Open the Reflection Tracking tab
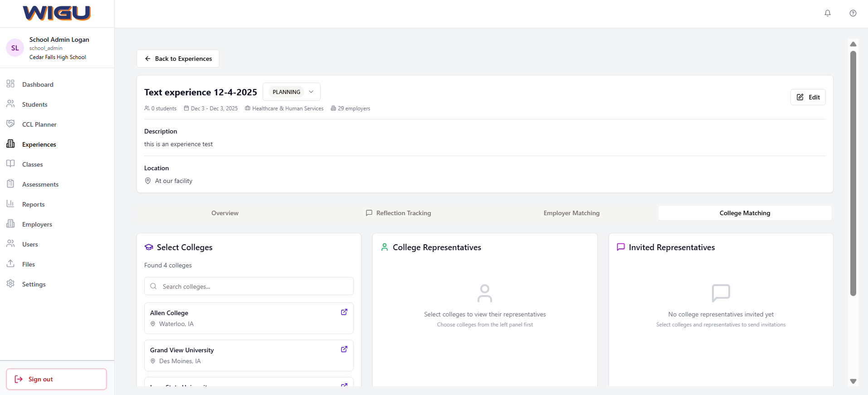 click(x=398, y=213)
